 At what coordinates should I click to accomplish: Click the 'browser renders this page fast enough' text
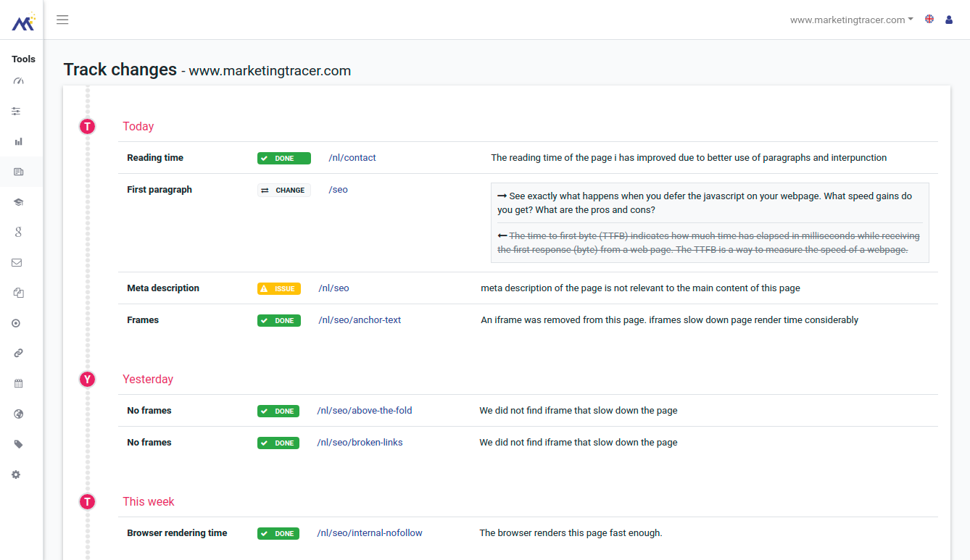click(571, 533)
